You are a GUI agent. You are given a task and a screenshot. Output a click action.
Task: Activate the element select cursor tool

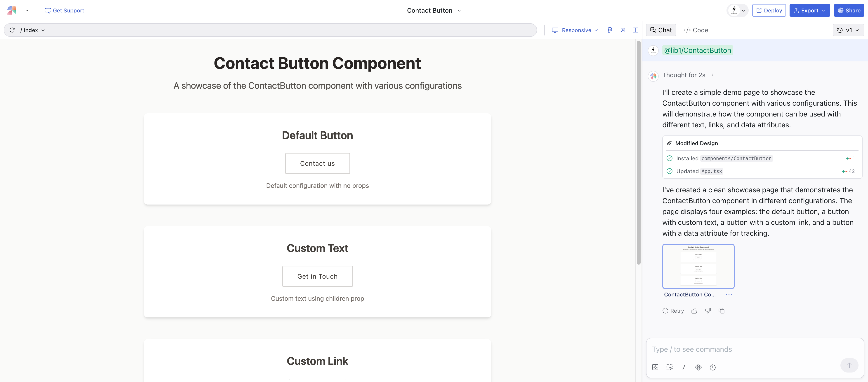[x=670, y=367]
